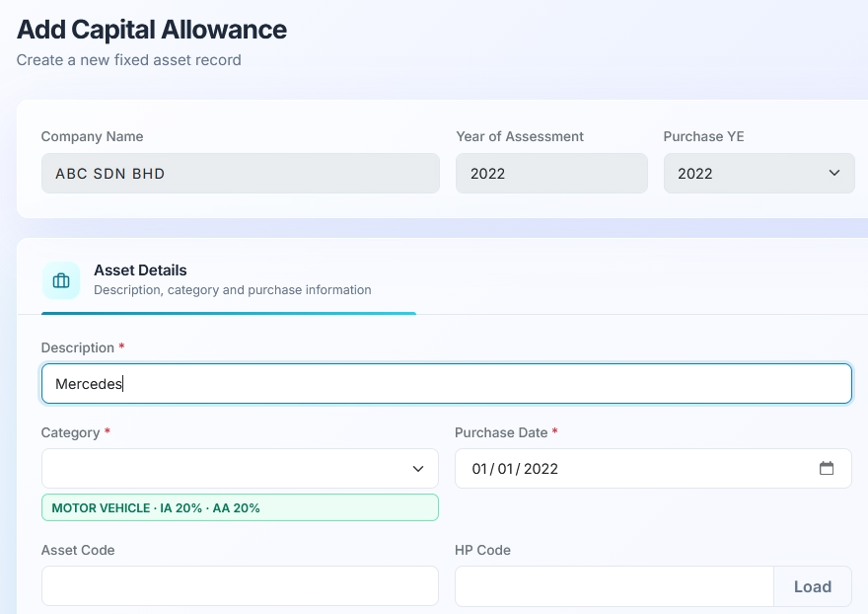Click the Asset Code label
The height and width of the screenshot is (614, 868).
(x=78, y=550)
